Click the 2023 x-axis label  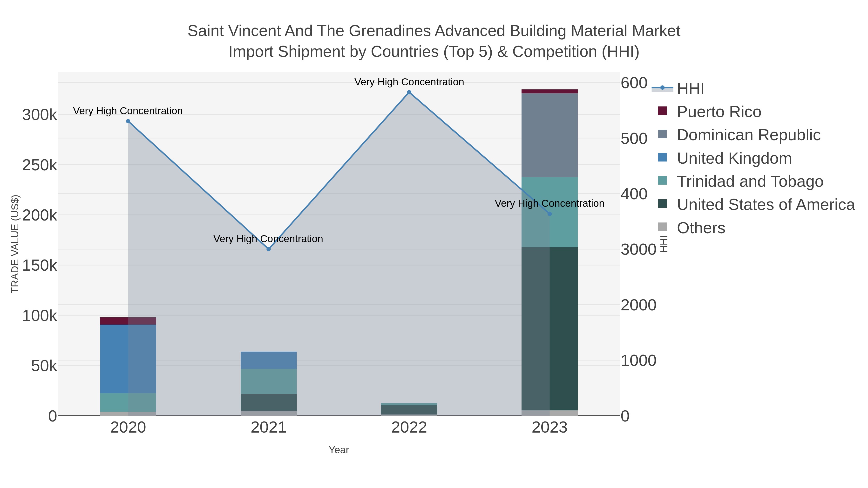point(549,428)
